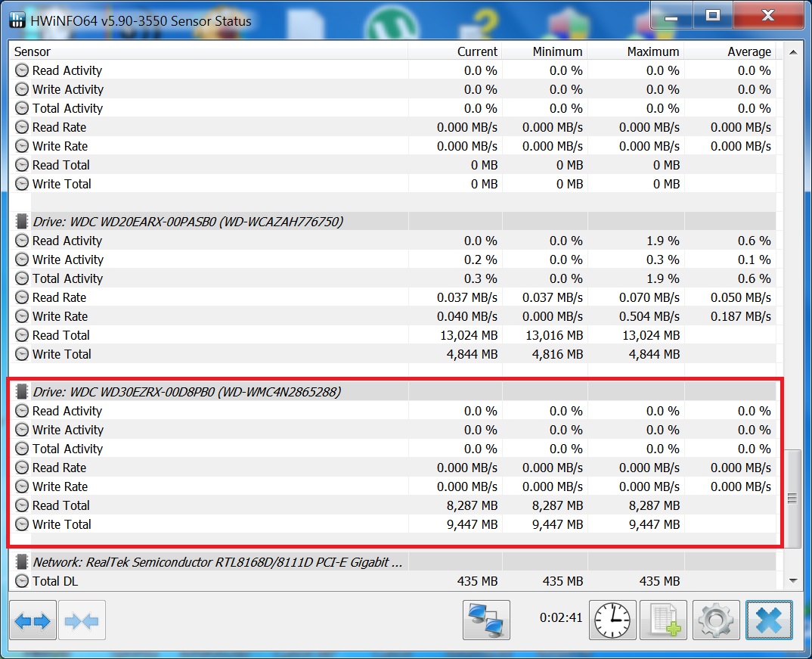This screenshot has width=812, height=659.
Task: Select the Total DL sensor row
Action: coord(392,581)
